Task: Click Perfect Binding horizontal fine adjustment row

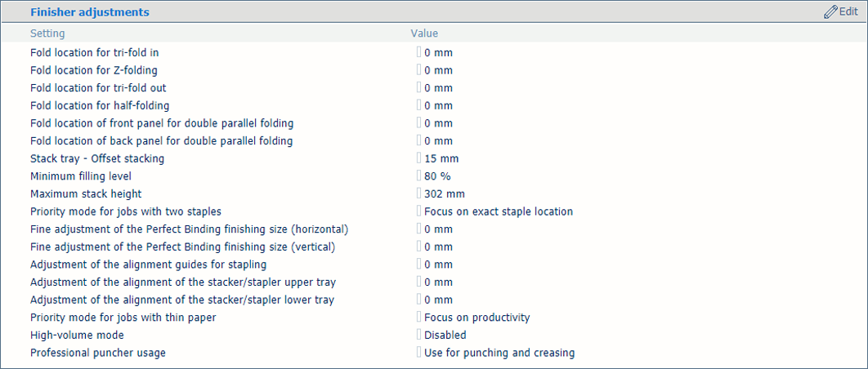Action: tap(434, 229)
